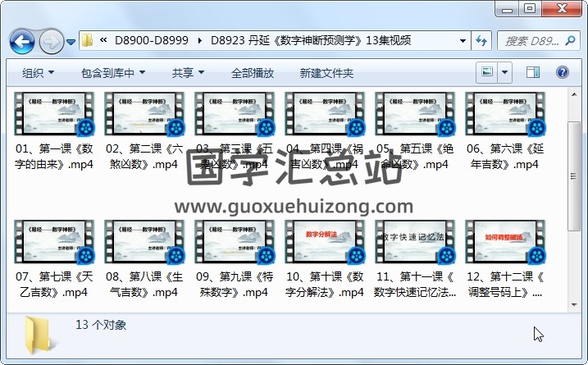
Task: Select the 10、第十课《数字分解法》 video thumbnail
Action: (x=325, y=242)
